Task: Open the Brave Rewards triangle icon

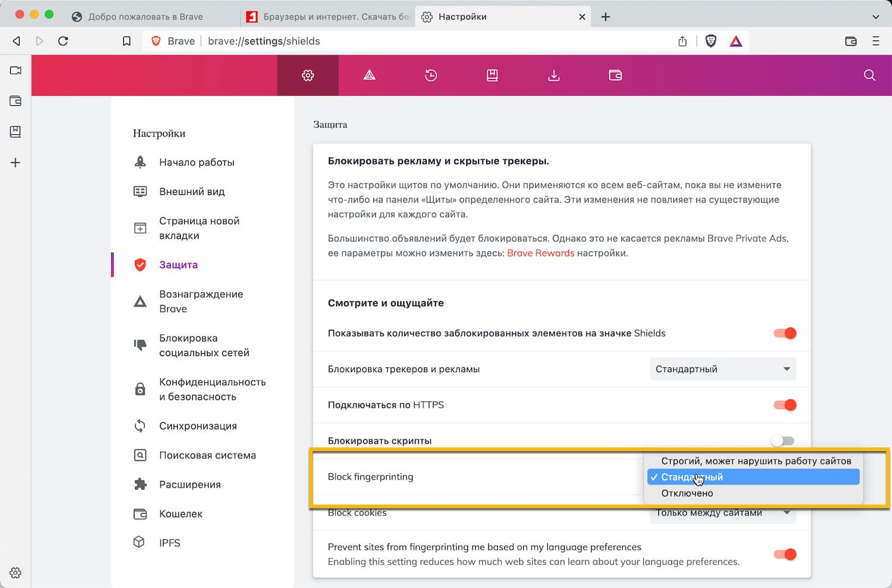Action: click(x=736, y=41)
